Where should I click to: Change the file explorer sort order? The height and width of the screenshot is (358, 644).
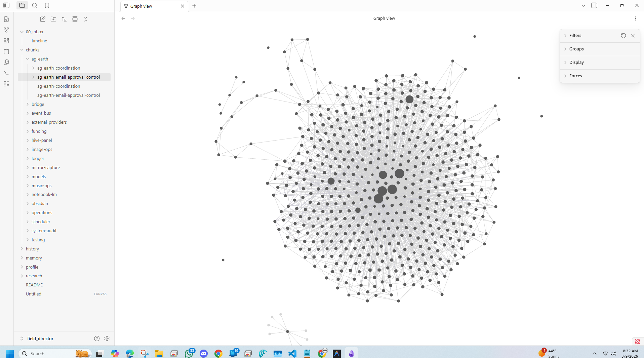[x=64, y=19]
